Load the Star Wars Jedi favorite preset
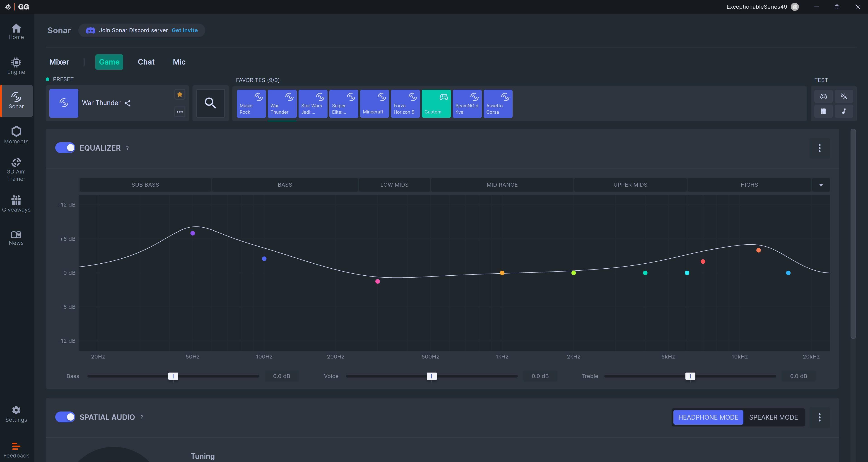 tap(313, 104)
